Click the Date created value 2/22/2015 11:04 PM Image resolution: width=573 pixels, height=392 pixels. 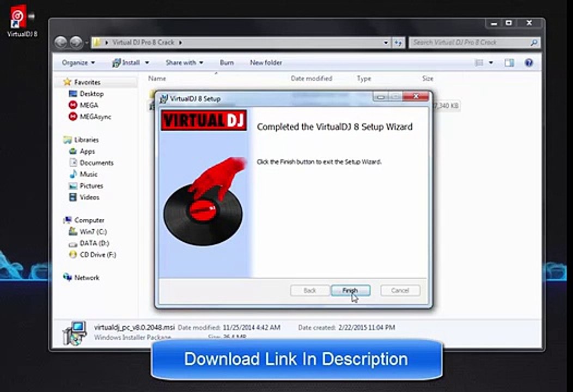pos(367,328)
